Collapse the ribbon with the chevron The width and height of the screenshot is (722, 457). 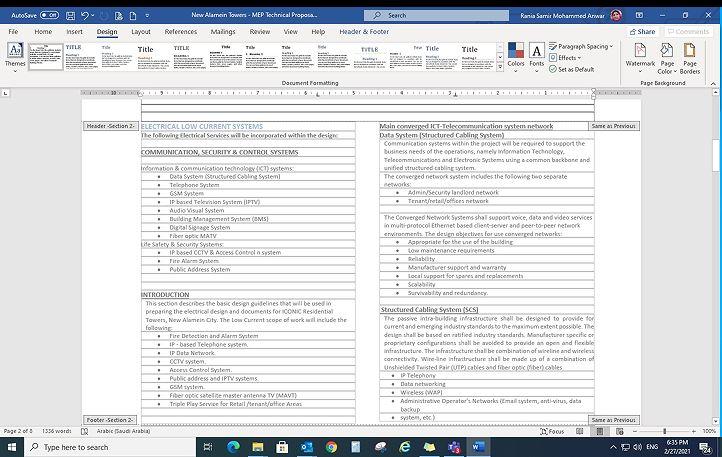[x=713, y=83]
